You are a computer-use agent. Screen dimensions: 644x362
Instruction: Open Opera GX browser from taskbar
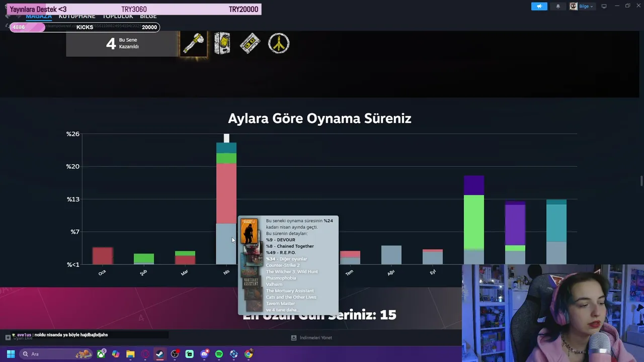(145, 354)
